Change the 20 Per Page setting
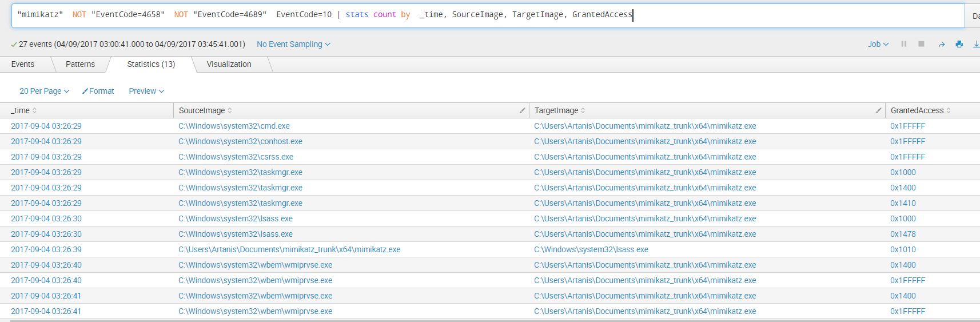The width and height of the screenshot is (980, 322). coord(44,91)
